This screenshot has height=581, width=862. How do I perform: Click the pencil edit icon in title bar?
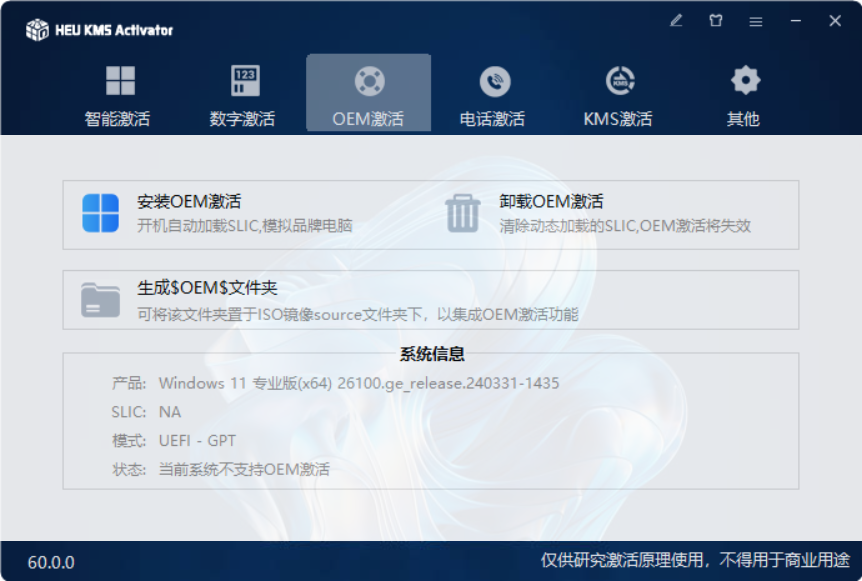tap(677, 20)
